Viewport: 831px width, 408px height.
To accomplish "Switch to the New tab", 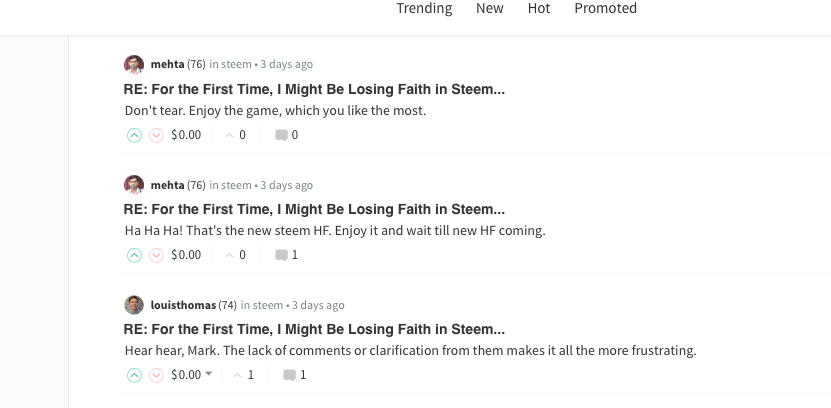I will 490,8.
